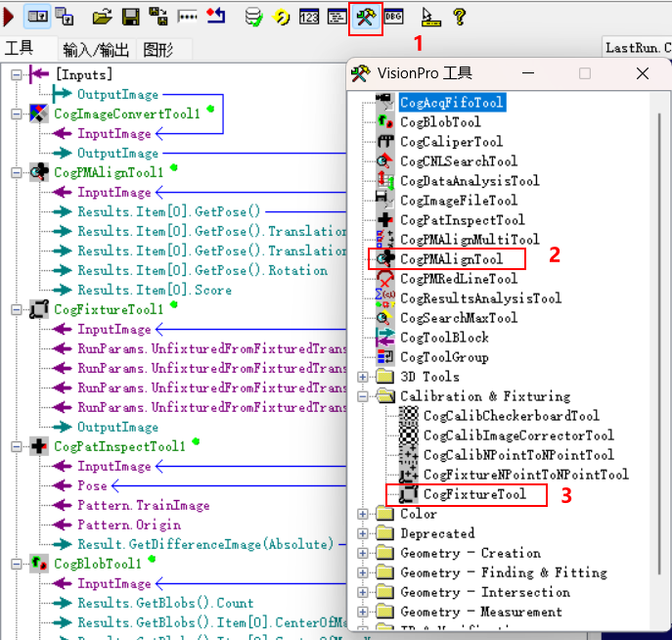This screenshot has width=672, height=640.
Task: Select CogFixtureTool1 in the job tree
Action: (x=109, y=309)
